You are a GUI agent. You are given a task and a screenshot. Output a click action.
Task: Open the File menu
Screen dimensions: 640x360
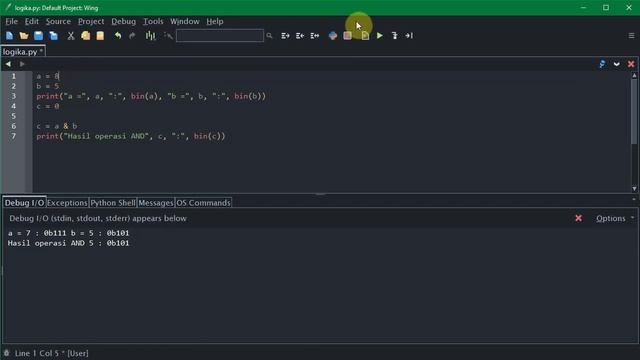tap(11, 21)
